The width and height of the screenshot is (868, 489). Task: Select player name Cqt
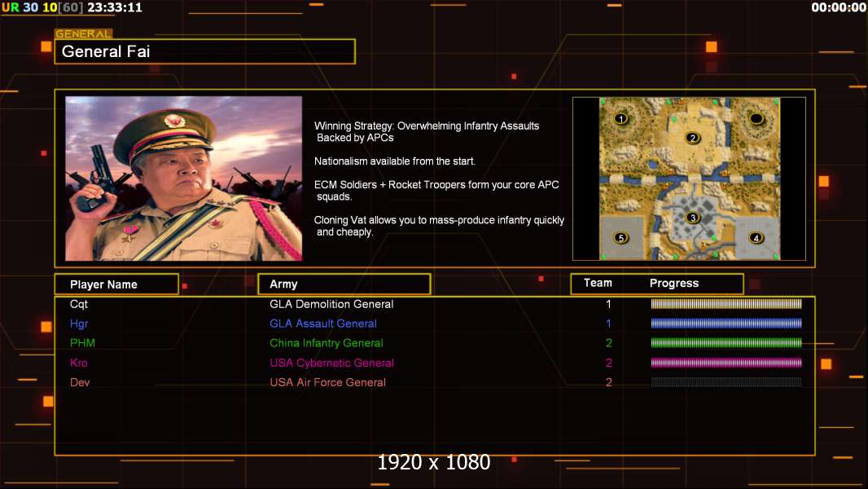(79, 304)
